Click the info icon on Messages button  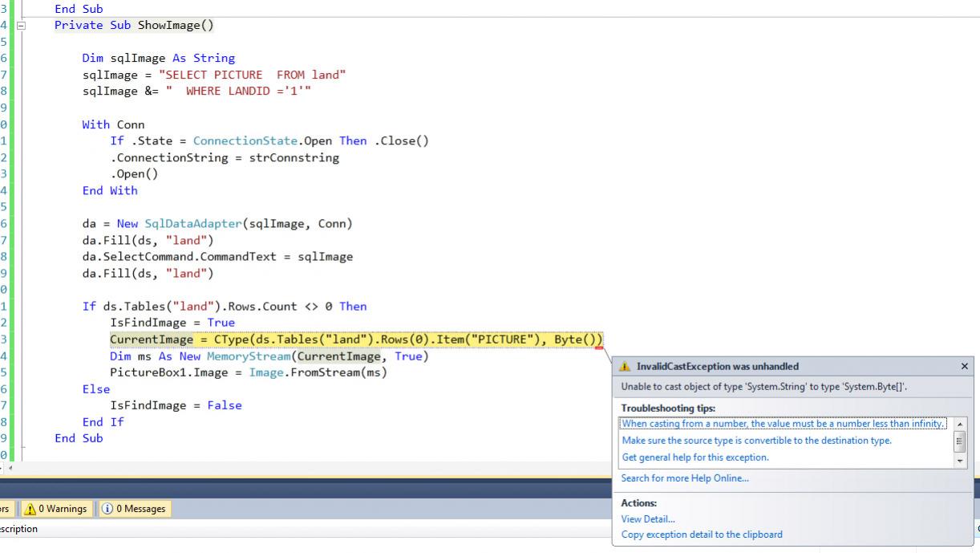coord(107,509)
